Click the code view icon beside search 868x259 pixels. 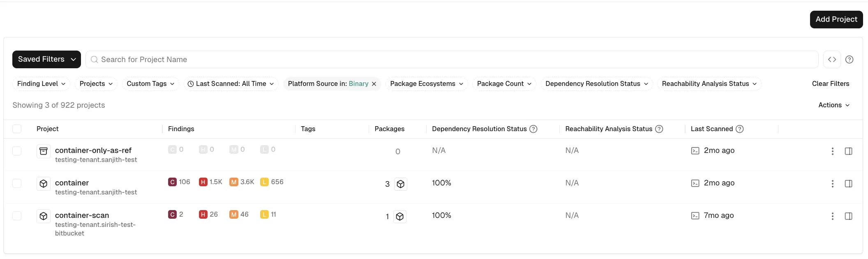[x=832, y=60]
